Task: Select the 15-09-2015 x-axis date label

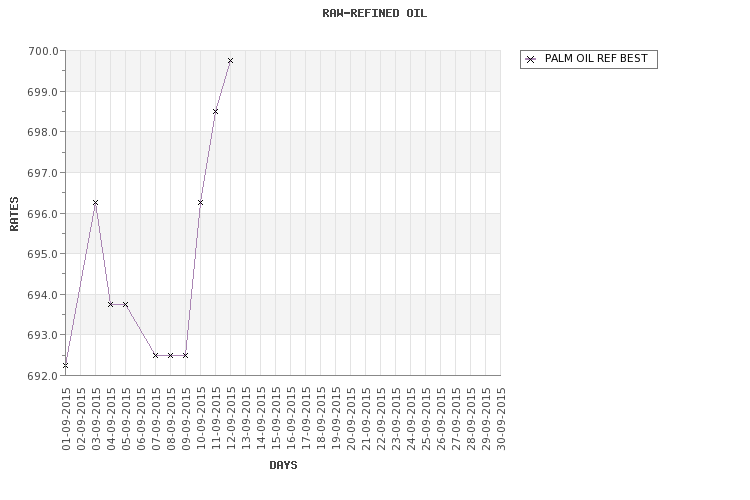Action: pyautogui.click(x=276, y=420)
